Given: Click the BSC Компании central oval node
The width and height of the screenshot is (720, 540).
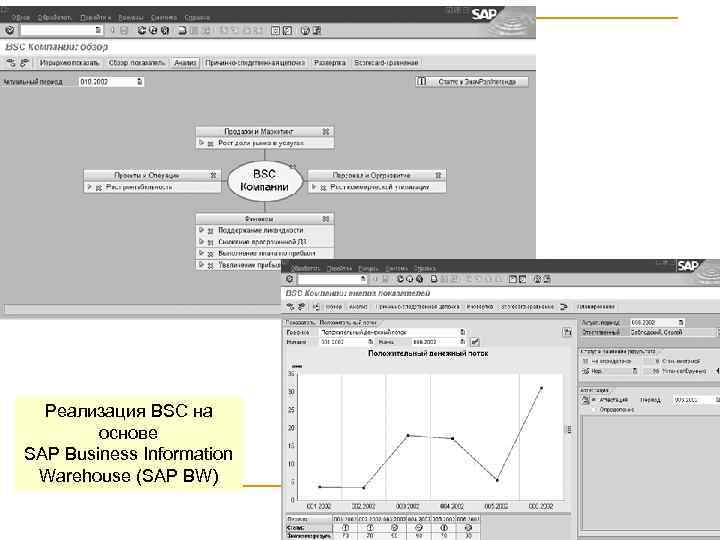Looking at the screenshot, I should click(264, 180).
